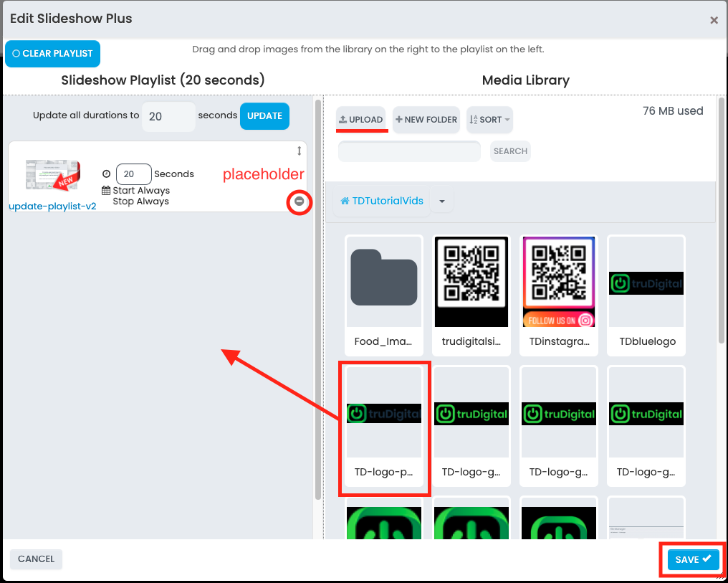
Task: Click the Update durations button
Action: 264,116
